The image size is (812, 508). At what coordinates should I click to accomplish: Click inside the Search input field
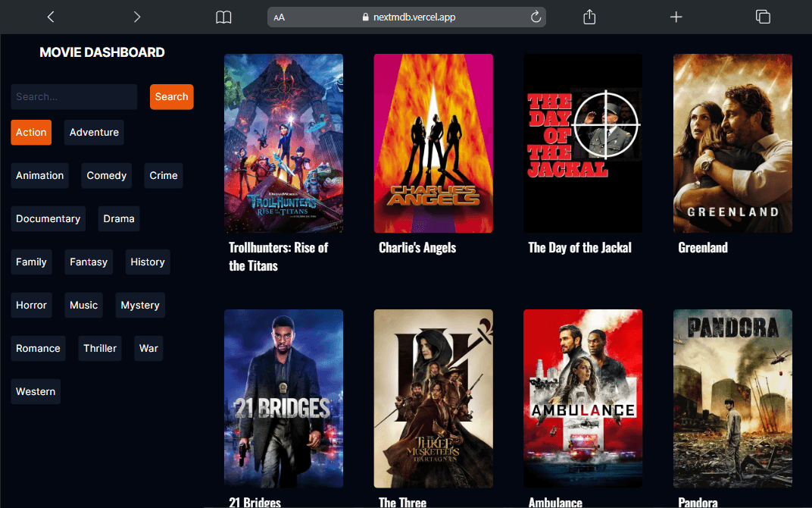pos(73,96)
